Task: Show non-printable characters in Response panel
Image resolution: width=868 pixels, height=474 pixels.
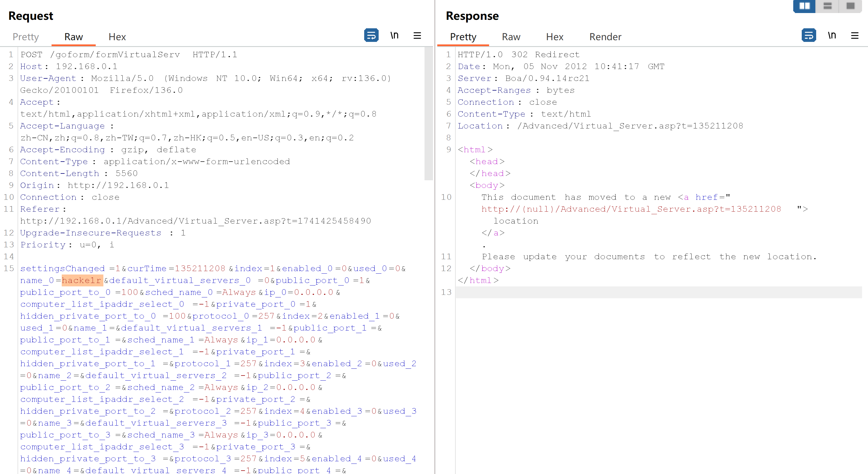Action: click(x=831, y=35)
